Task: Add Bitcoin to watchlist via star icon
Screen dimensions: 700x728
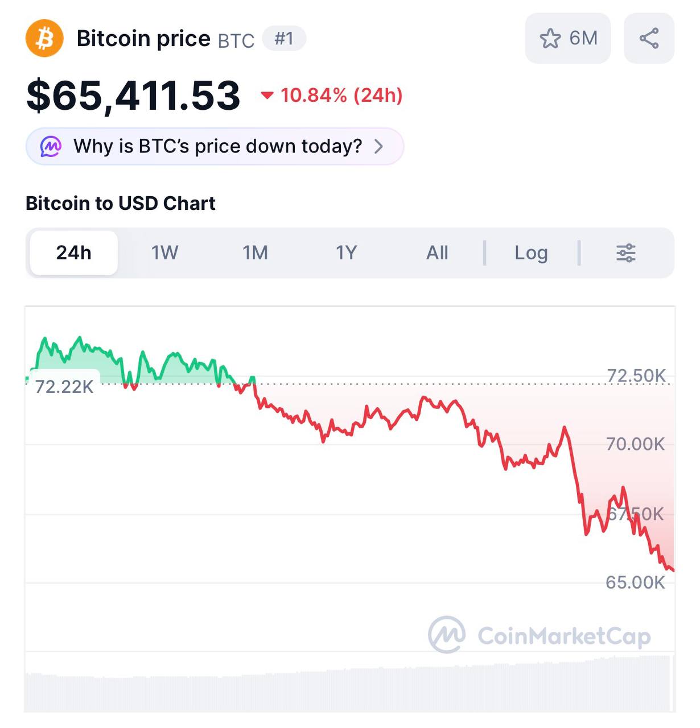Action: pyautogui.click(x=550, y=39)
